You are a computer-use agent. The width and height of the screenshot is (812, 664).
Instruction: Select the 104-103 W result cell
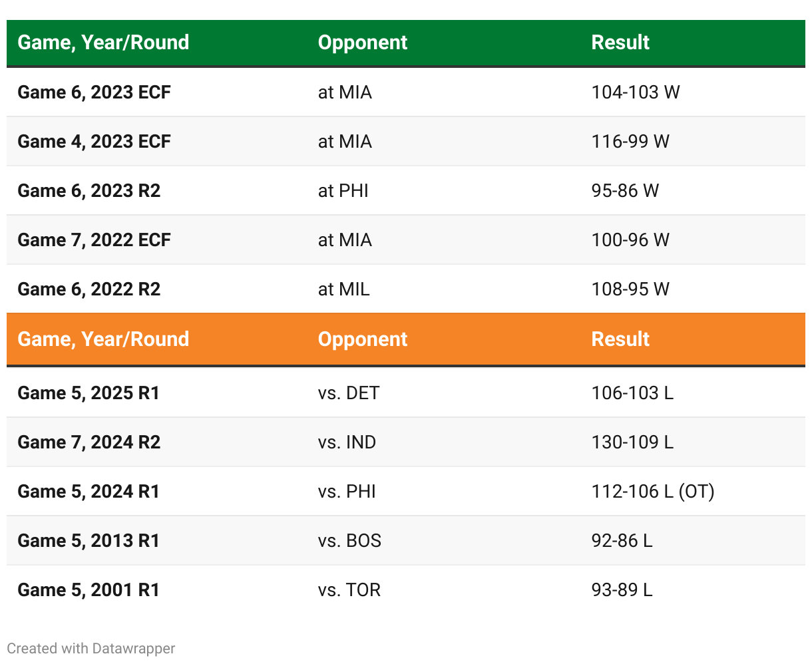[x=636, y=92]
